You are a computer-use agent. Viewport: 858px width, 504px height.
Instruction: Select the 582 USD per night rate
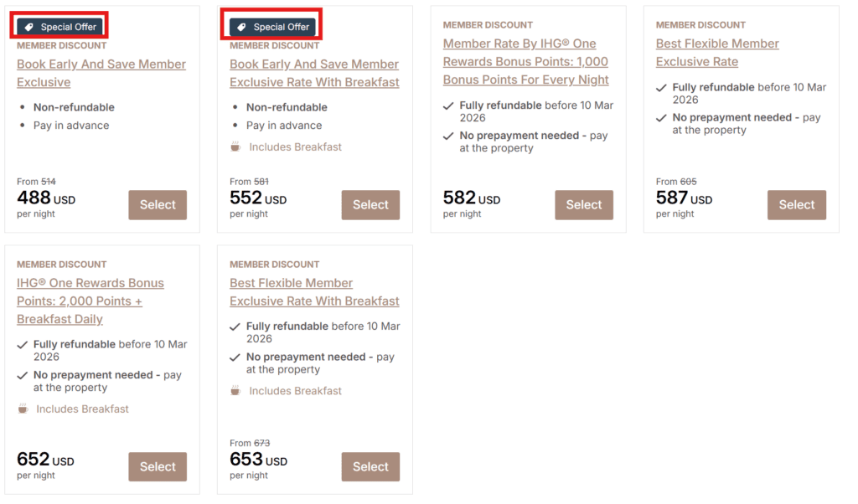point(584,204)
